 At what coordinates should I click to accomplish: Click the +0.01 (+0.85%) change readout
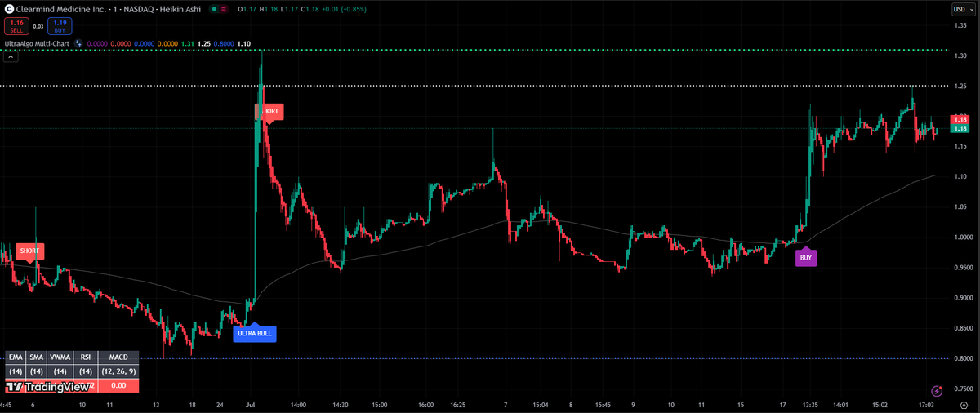pyautogui.click(x=343, y=9)
